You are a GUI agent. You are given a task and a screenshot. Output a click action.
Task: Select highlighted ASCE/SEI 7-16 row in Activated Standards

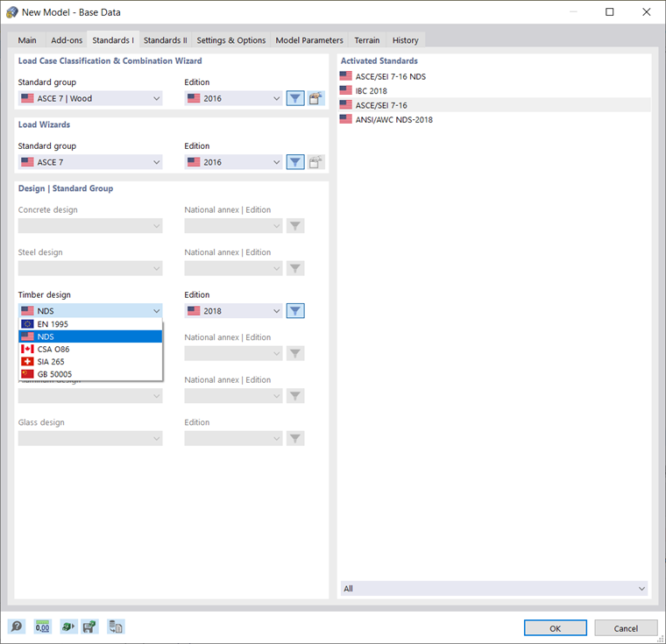click(494, 105)
